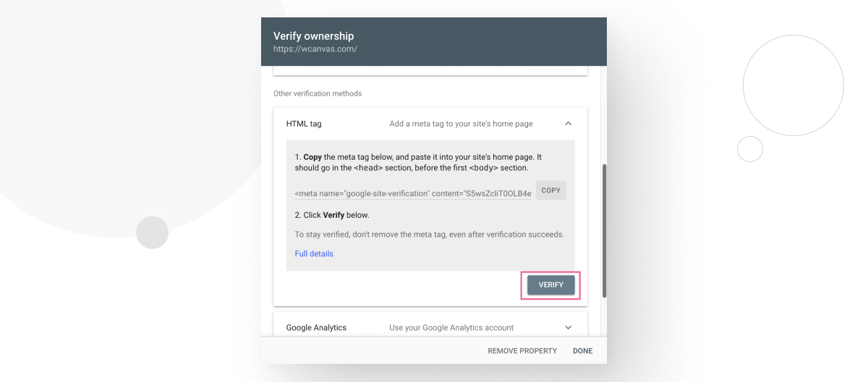
Task: Expand the Google Analytics section chevron
Action: click(x=569, y=328)
